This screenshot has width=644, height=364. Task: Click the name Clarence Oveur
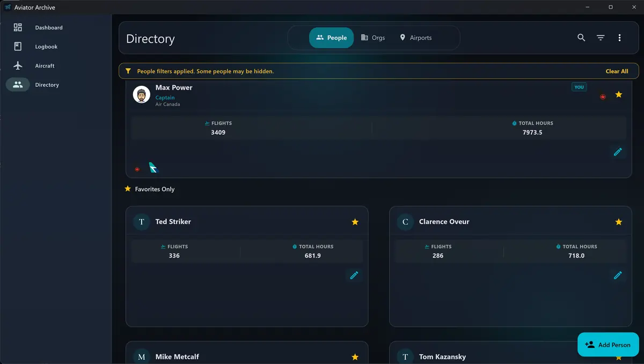[444, 222]
